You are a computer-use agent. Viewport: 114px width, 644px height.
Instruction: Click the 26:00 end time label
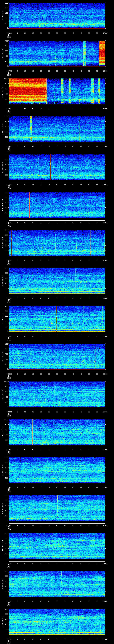pyautogui.click(x=105, y=374)
